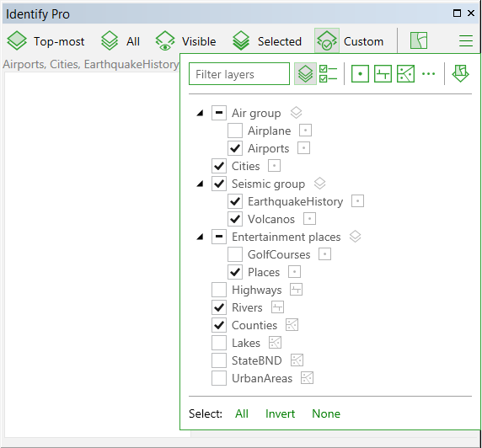
Task: Toggle the layer hierarchy view icon
Action: (305, 74)
